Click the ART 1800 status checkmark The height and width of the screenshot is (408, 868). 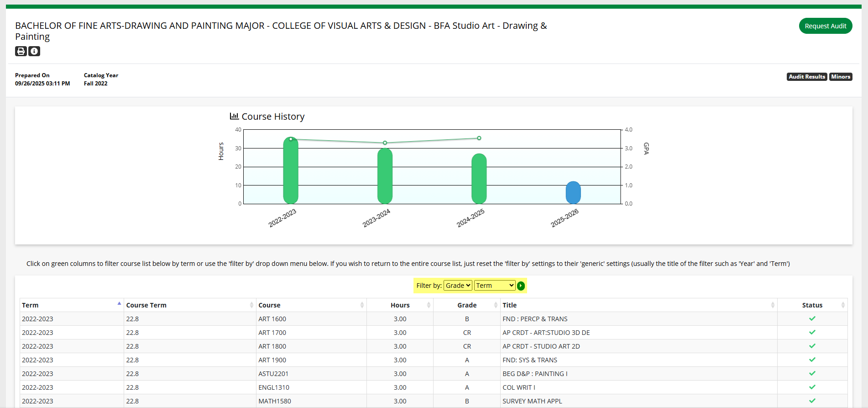812,346
